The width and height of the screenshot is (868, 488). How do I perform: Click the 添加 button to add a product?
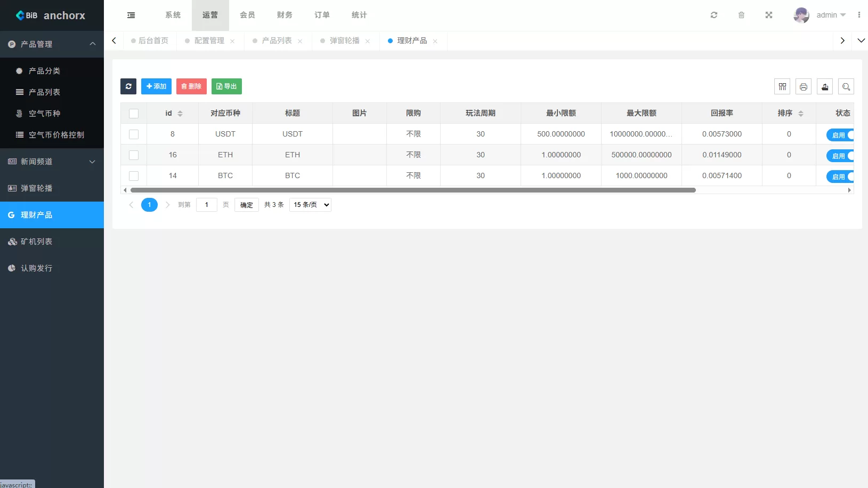click(x=156, y=86)
